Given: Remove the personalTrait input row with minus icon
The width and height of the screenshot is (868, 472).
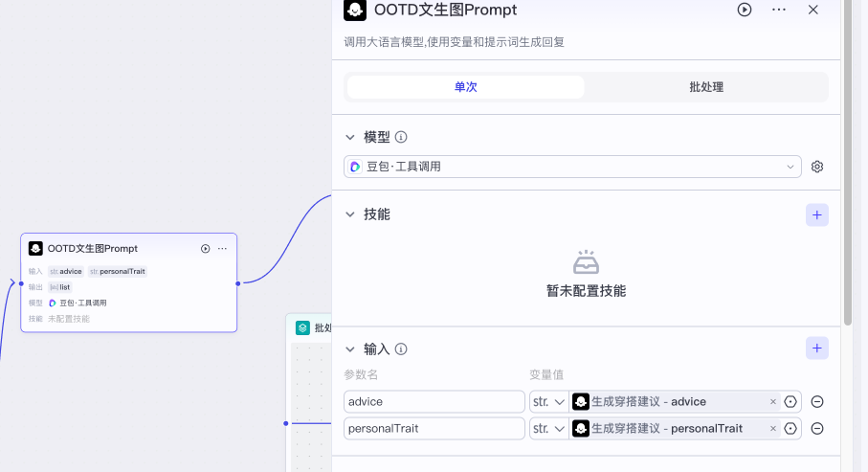Looking at the screenshot, I should 817,429.
